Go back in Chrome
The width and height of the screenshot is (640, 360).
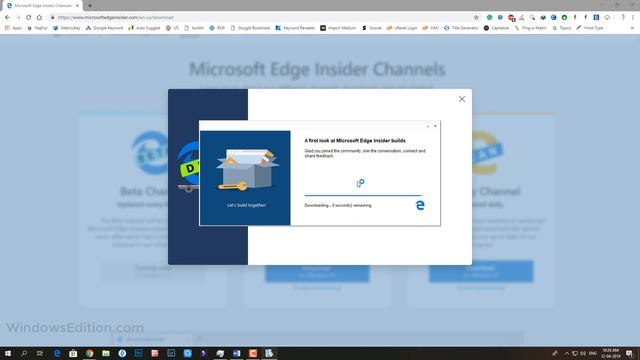tap(7, 18)
